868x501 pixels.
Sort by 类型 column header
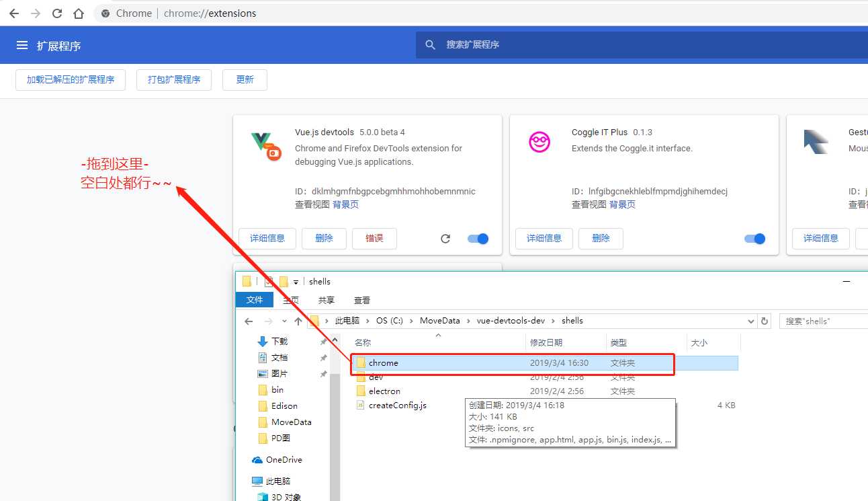coord(646,343)
